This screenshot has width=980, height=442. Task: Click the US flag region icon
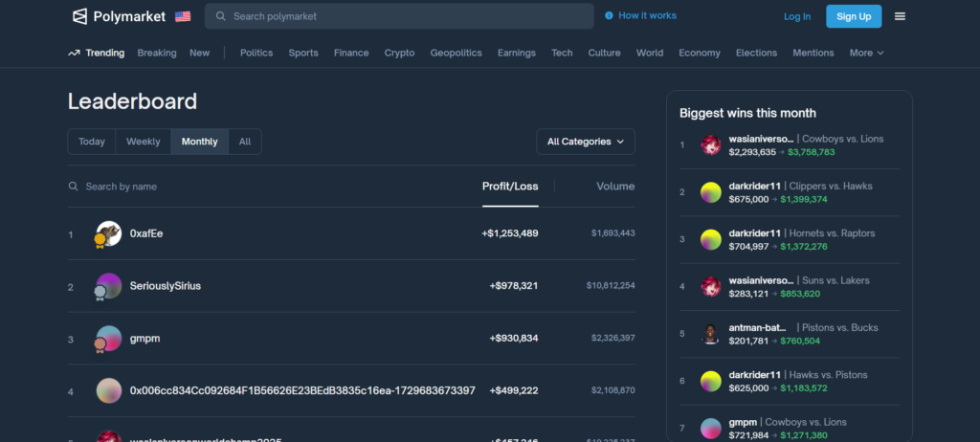click(183, 17)
